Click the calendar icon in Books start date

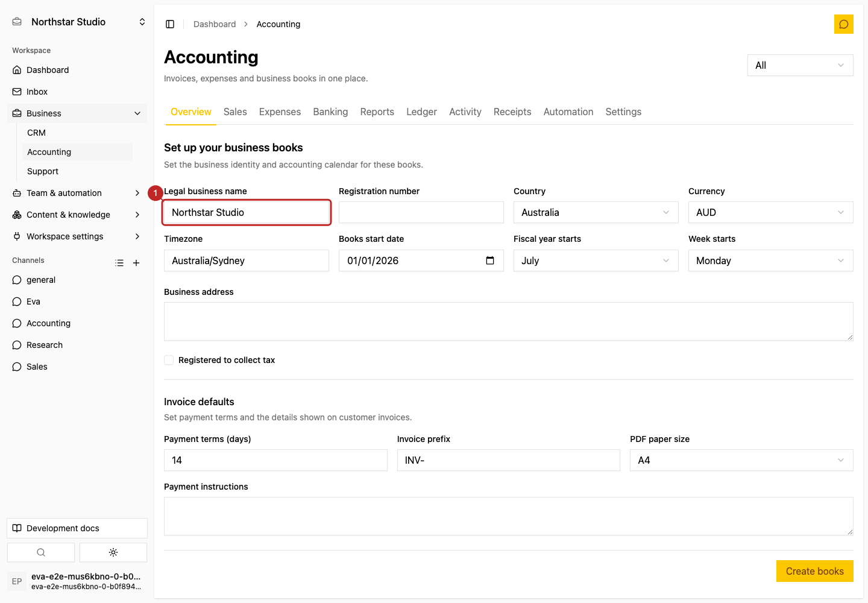pos(490,260)
